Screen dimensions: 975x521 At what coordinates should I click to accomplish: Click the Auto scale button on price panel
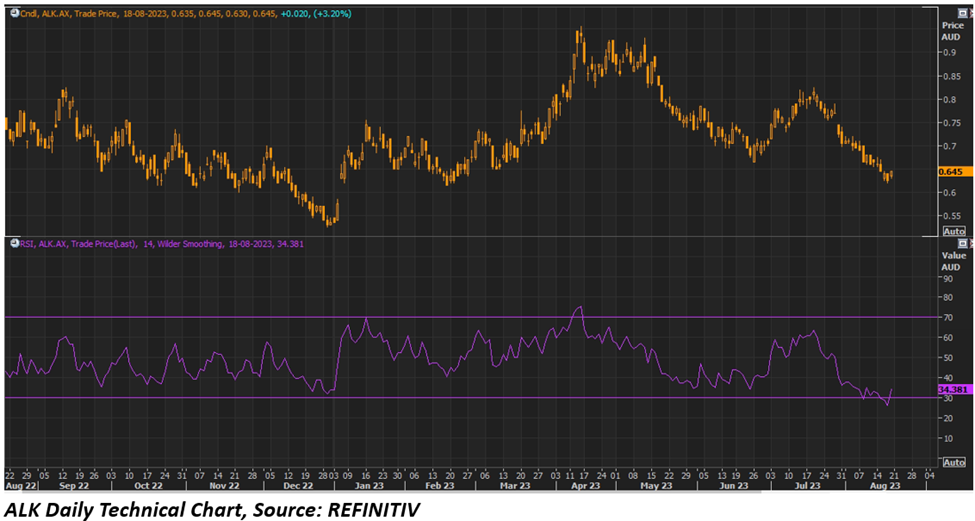954,231
